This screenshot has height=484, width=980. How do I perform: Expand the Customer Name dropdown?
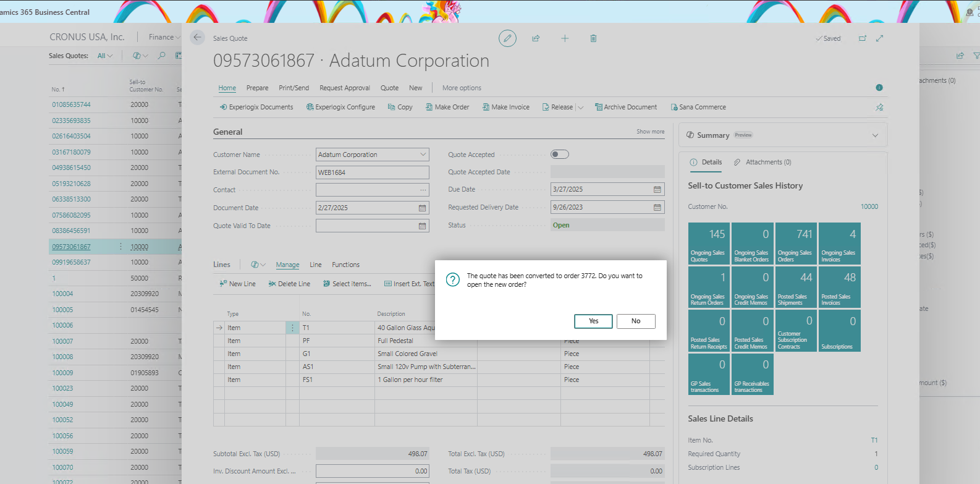(x=423, y=155)
